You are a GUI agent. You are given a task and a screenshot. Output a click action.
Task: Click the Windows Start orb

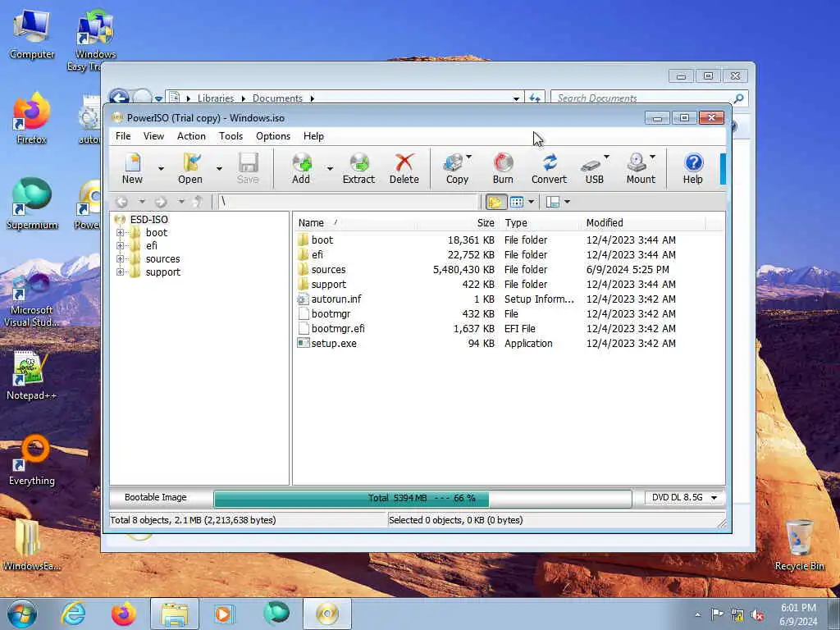22,614
